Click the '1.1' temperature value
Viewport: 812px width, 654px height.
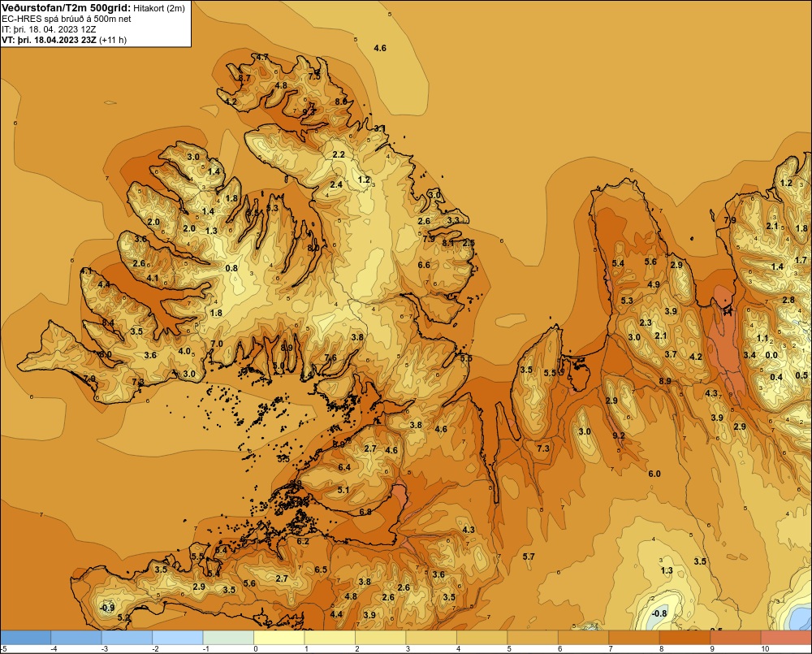click(762, 338)
